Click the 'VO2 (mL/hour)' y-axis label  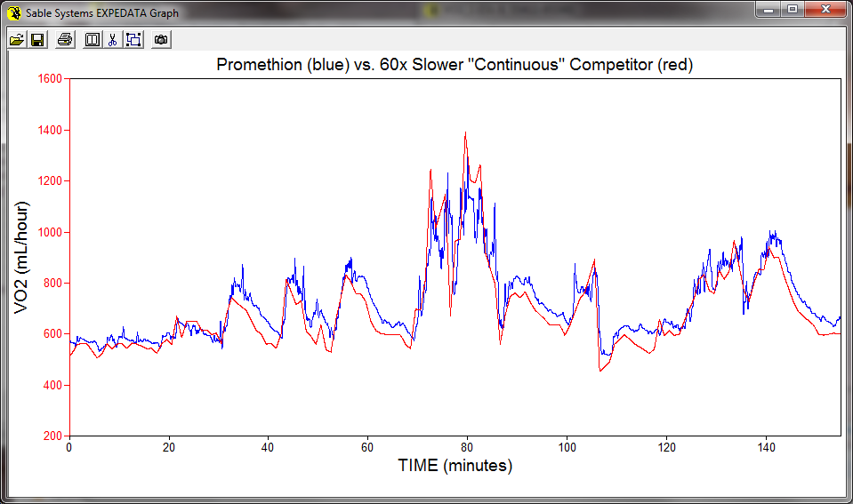(x=21, y=257)
